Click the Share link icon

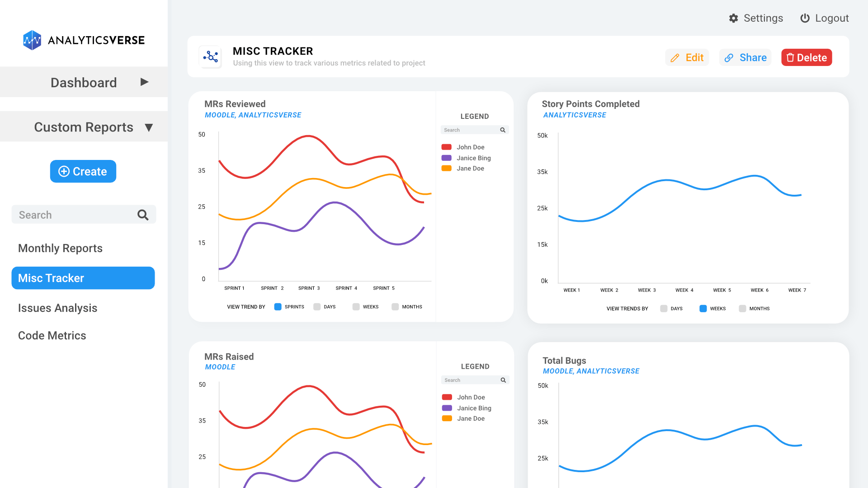pos(729,58)
